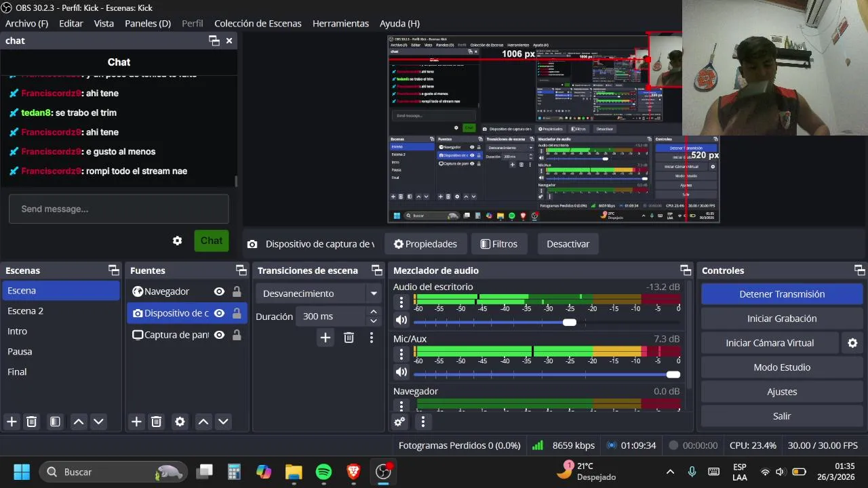Toggle visibility of Dispositivo de captura source
The height and width of the screenshot is (488, 868).
(x=219, y=313)
